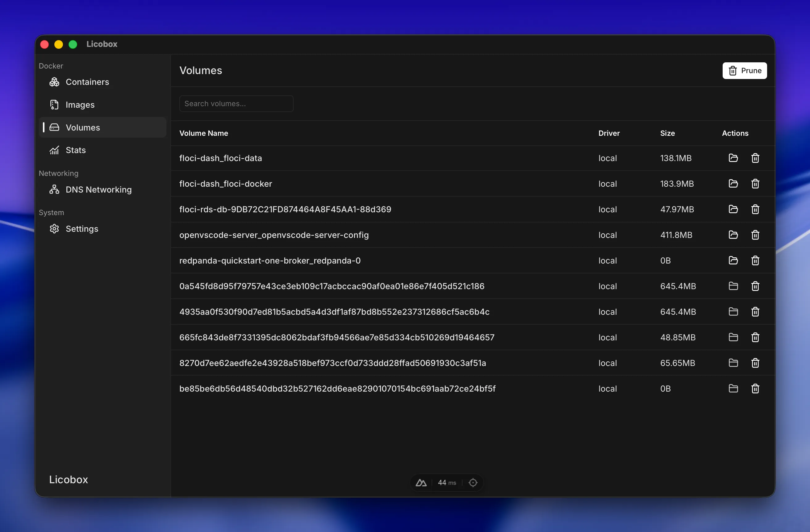810x532 pixels.
Task: Delete the be85be6d volume
Action: click(x=755, y=389)
